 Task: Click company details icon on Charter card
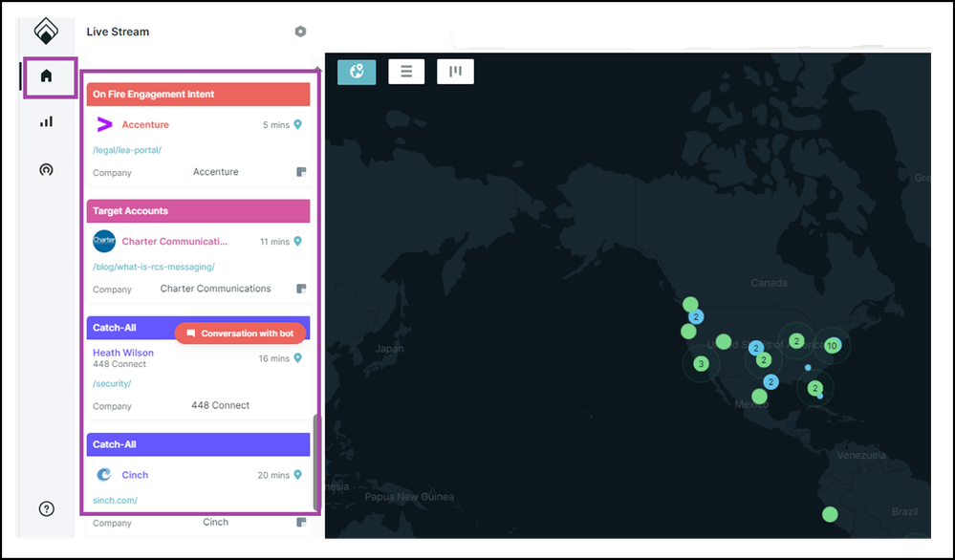[x=301, y=289]
